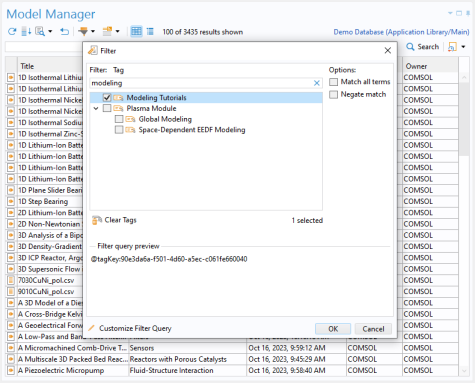Screen dimensions: 475x383
Task: Click the undo arrow toolbar icon
Action: [64, 32]
